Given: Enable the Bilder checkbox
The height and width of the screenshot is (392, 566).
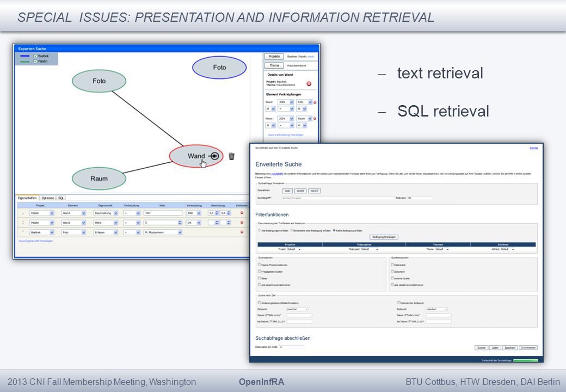Looking at the screenshot, I should click(260, 278).
